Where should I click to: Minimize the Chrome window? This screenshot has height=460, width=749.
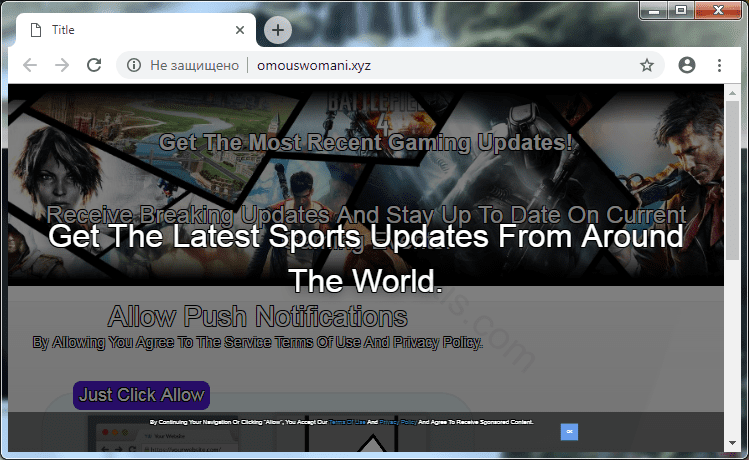[x=653, y=10]
